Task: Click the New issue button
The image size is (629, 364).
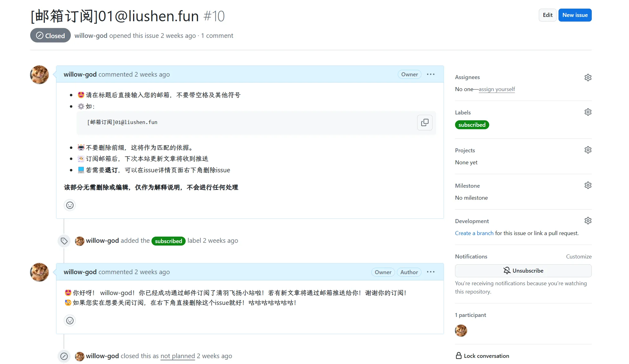Action: 574,15
